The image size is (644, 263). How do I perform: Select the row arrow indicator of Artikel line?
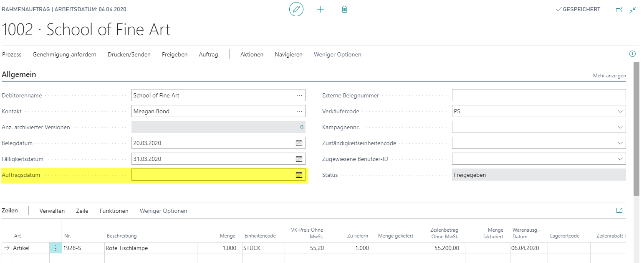point(7,248)
